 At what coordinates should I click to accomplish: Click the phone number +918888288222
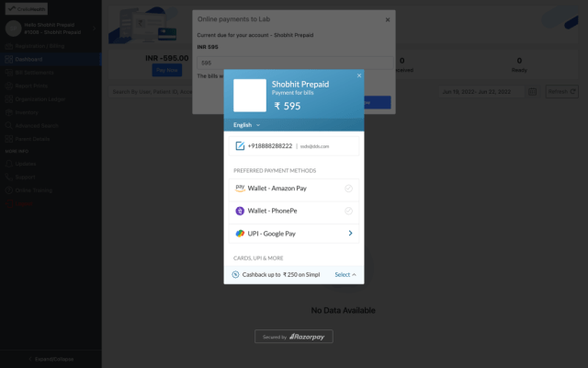point(269,145)
